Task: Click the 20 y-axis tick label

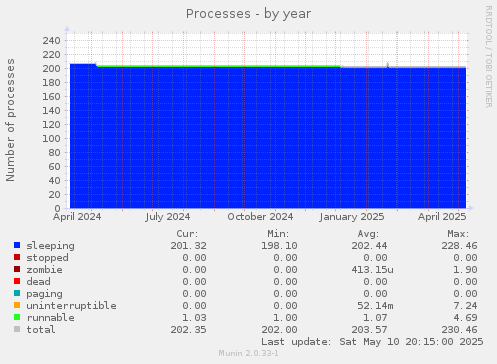Action: coord(55,195)
